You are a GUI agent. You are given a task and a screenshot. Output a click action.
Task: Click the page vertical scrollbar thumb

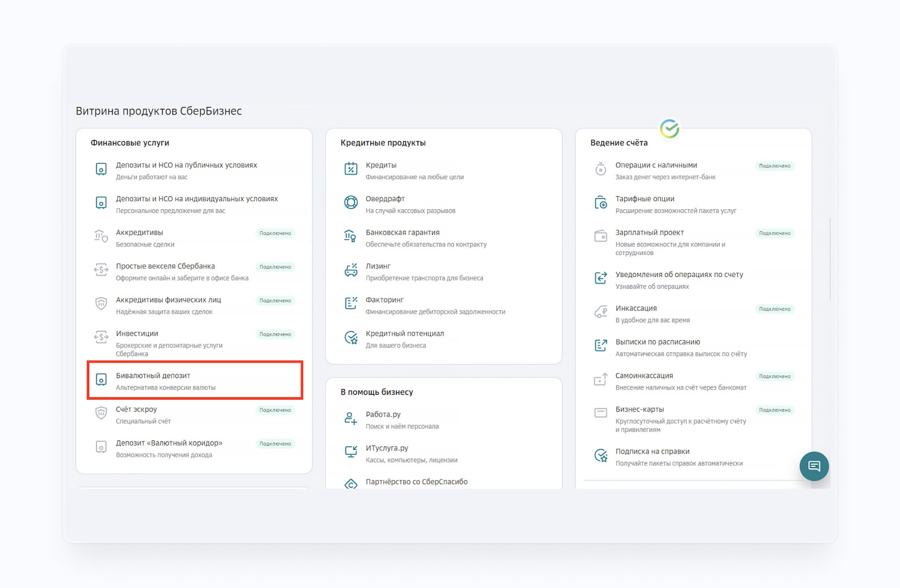pyautogui.click(x=830, y=260)
